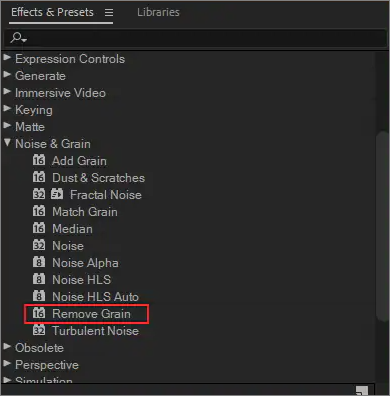Select the Noise HLS effect label
Image resolution: width=390 pixels, height=396 pixels.
[81, 280]
